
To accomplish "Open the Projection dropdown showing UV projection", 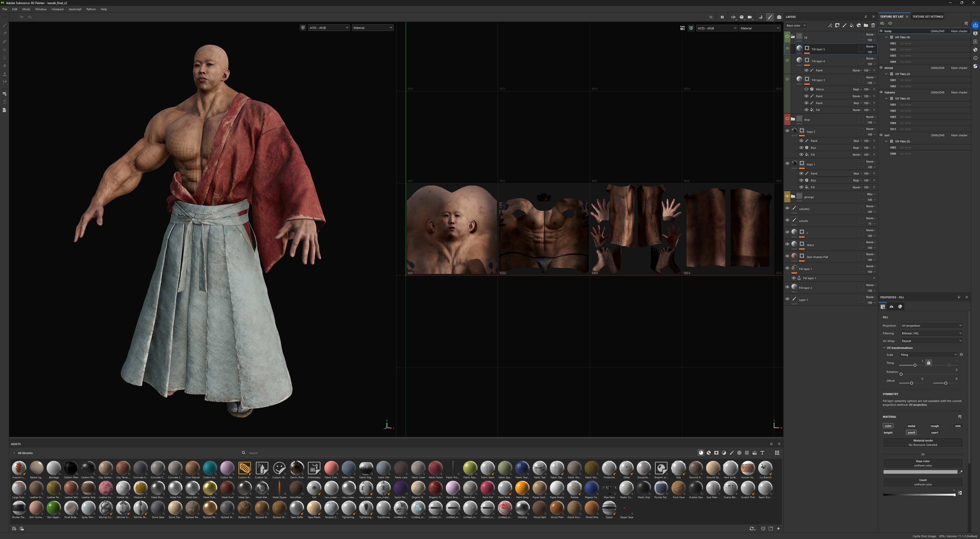I will click(931, 326).
